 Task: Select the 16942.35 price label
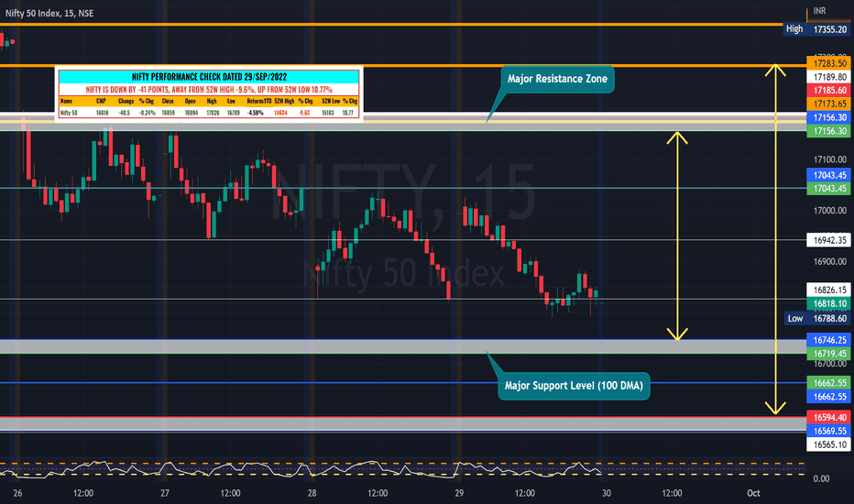828,240
